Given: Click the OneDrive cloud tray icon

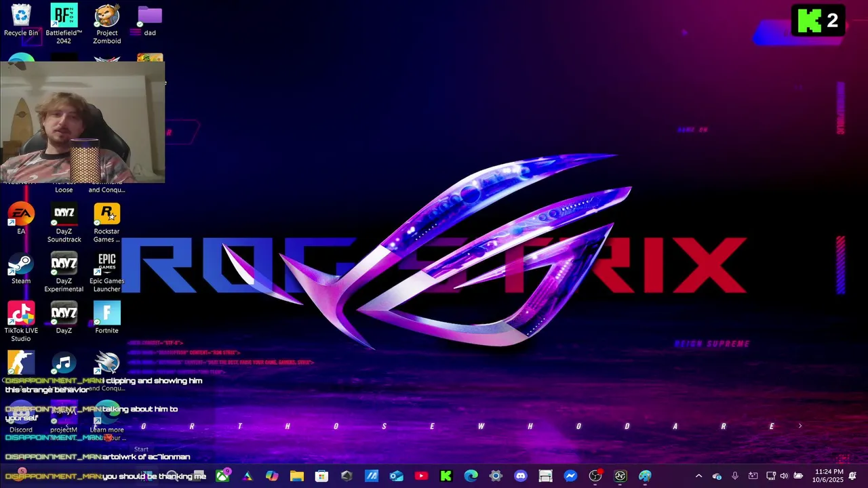Looking at the screenshot, I should coord(717,476).
